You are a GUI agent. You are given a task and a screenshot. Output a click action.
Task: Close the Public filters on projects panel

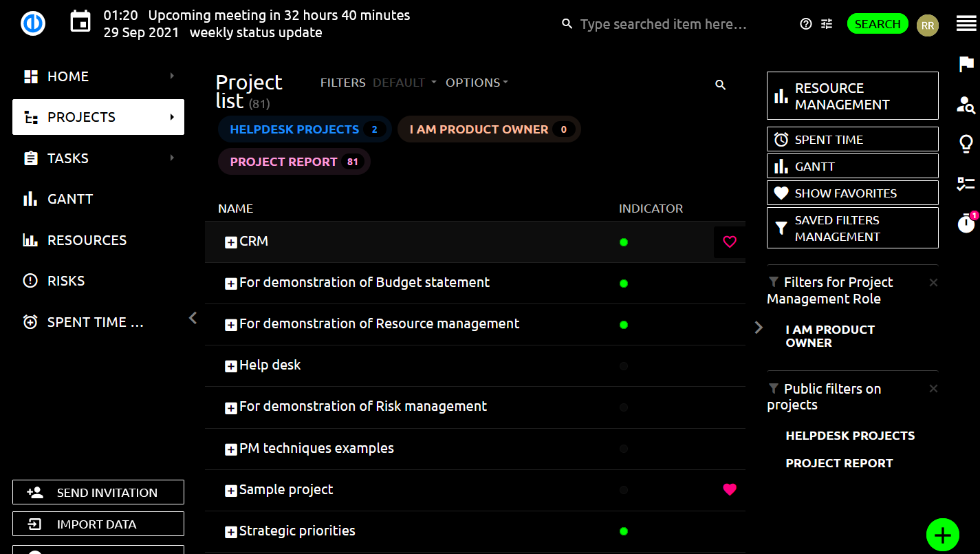click(933, 389)
